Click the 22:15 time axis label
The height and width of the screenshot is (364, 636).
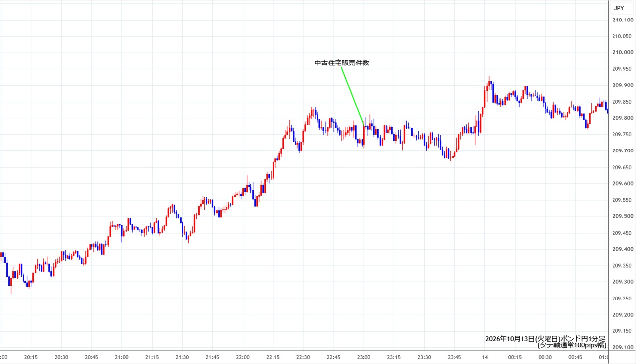[x=273, y=357]
